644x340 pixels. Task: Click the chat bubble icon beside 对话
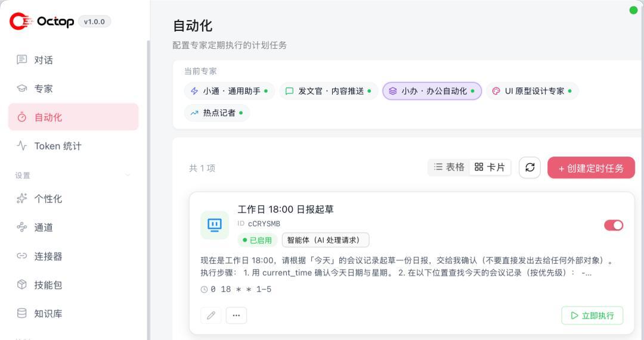(x=22, y=60)
